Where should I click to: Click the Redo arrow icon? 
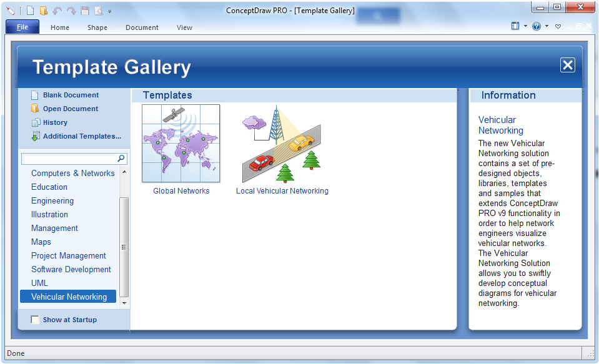(71, 11)
